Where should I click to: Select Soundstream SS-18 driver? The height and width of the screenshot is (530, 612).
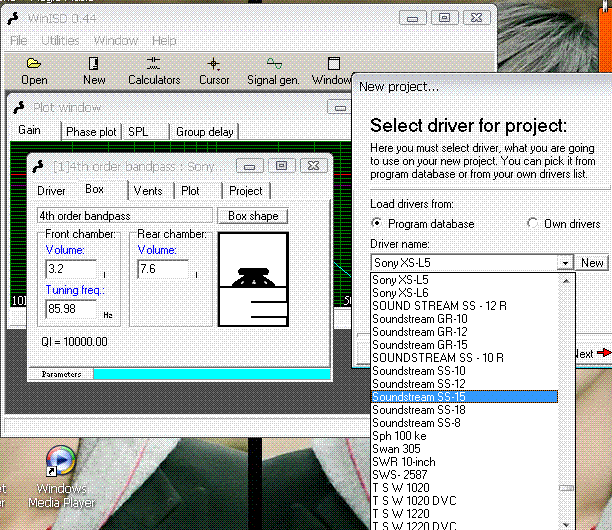click(464, 410)
